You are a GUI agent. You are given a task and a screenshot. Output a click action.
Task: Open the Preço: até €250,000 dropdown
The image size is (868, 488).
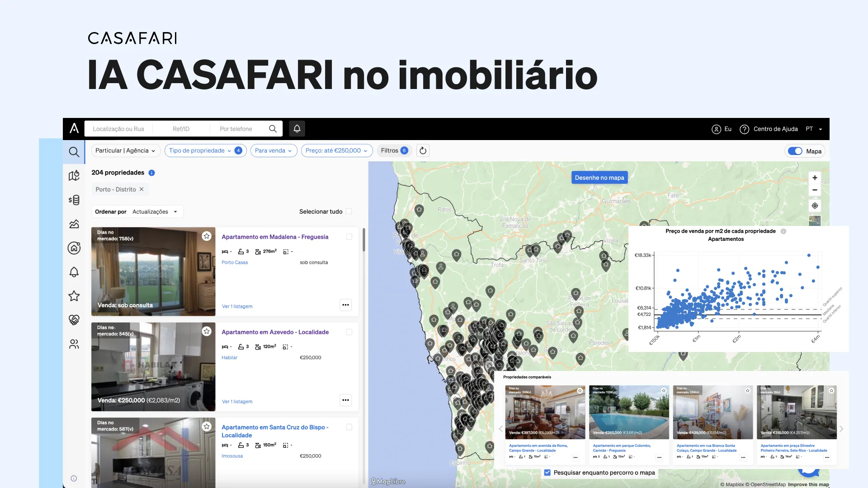337,151
